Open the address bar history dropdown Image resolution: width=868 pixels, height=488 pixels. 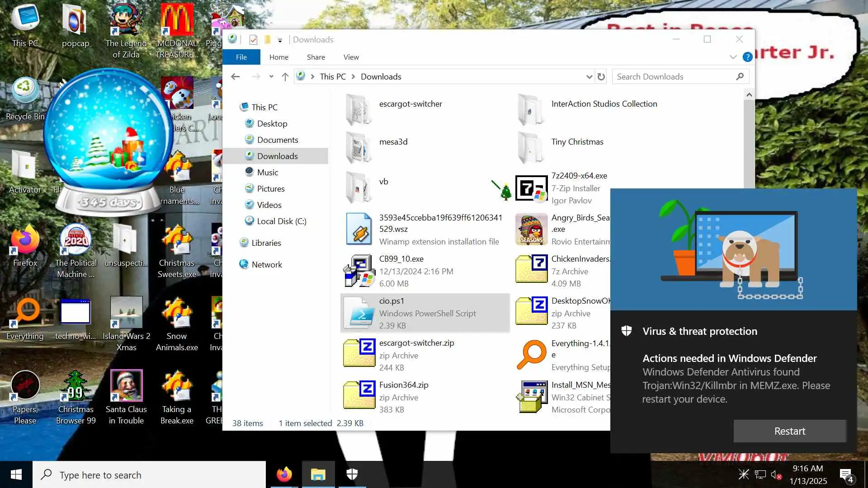tap(589, 77)
